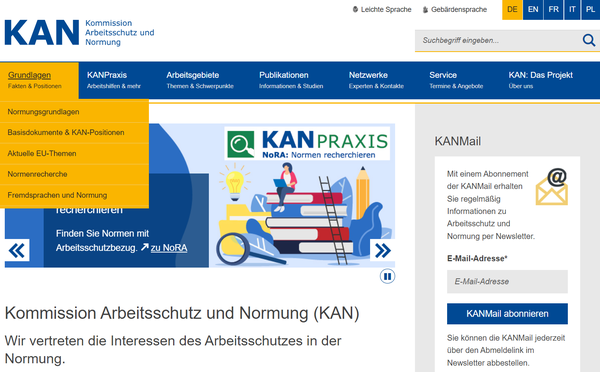
Task: Open Fremdsprachen und Normung entry
Action: point(74,195)
